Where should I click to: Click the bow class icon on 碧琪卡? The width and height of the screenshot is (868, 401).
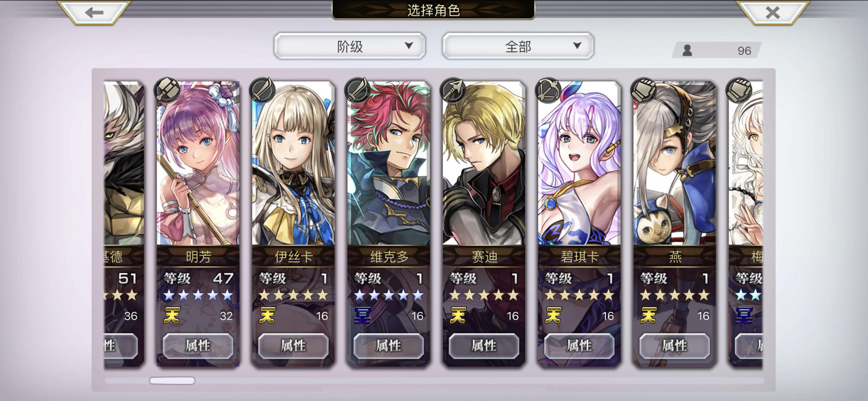click(x=548, y=90)
